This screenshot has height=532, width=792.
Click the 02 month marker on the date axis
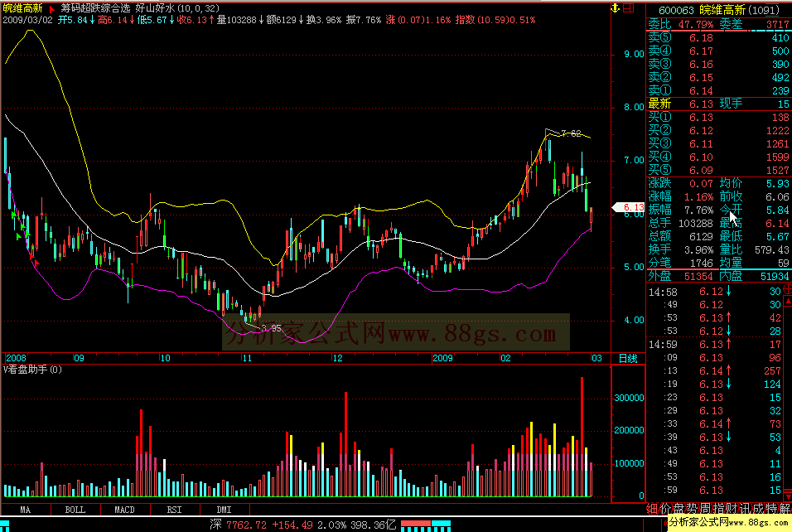tap(505, 358)
